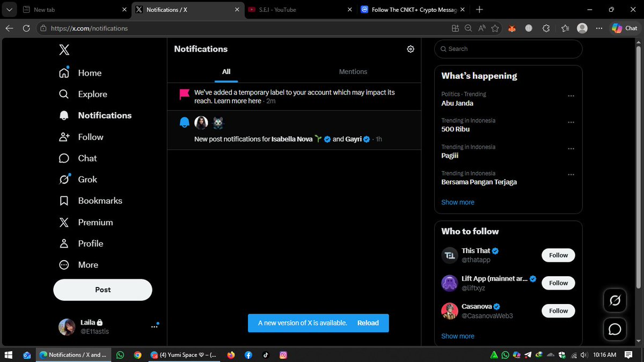Open Explore from the sidebar
This screenshot has width=644, height=362.
pos(83,94)
